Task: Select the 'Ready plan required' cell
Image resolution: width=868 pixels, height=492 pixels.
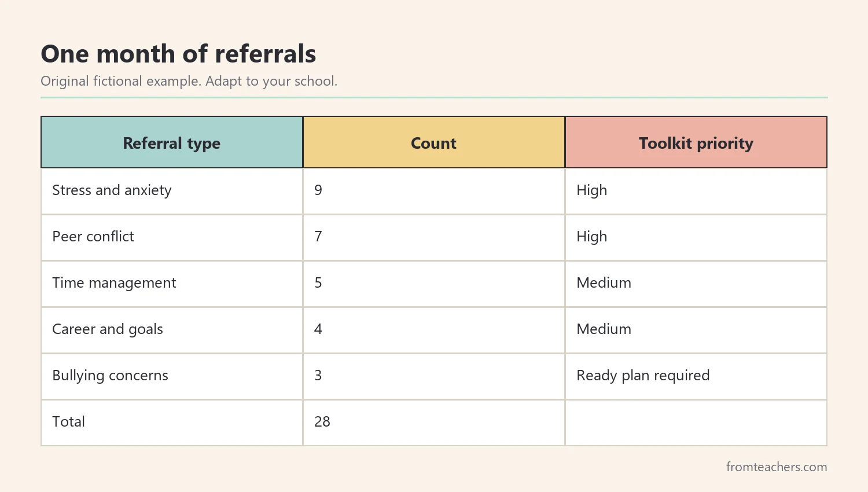Action: pyautogui.click(x=696, y=376)
